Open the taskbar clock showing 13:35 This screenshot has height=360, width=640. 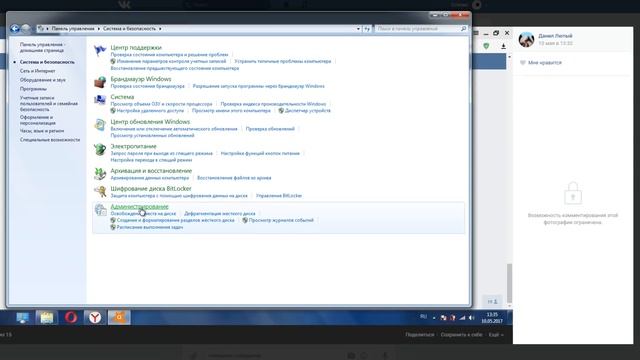(x=492, y=318)
